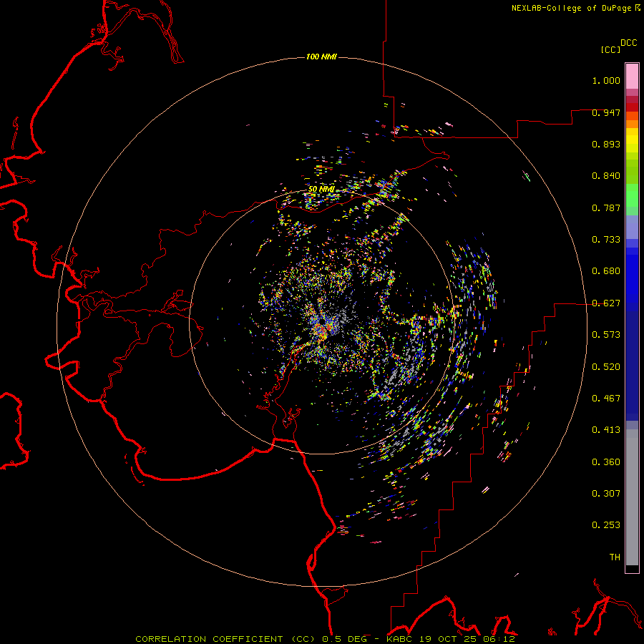Click the 0.627 value on the scale
Image resolution: width=644 pixels, height=644 pixels.
pyautogui.click(x=606, y=303)
